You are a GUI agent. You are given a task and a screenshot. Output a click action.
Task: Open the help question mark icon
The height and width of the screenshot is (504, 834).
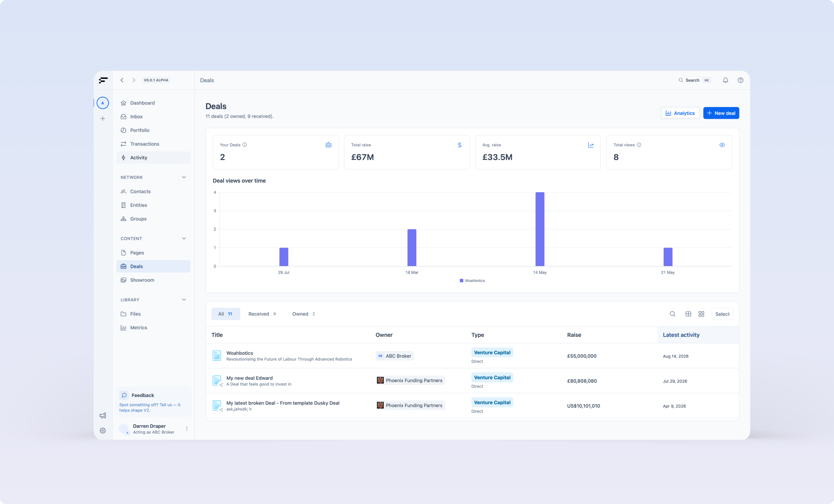click(740, 80)
